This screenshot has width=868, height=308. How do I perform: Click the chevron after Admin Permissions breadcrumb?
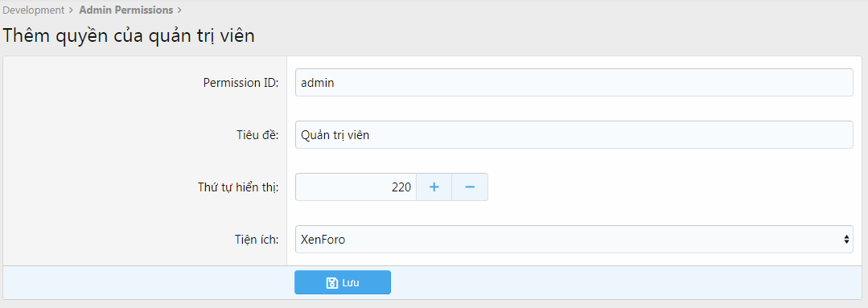point(179,10)
